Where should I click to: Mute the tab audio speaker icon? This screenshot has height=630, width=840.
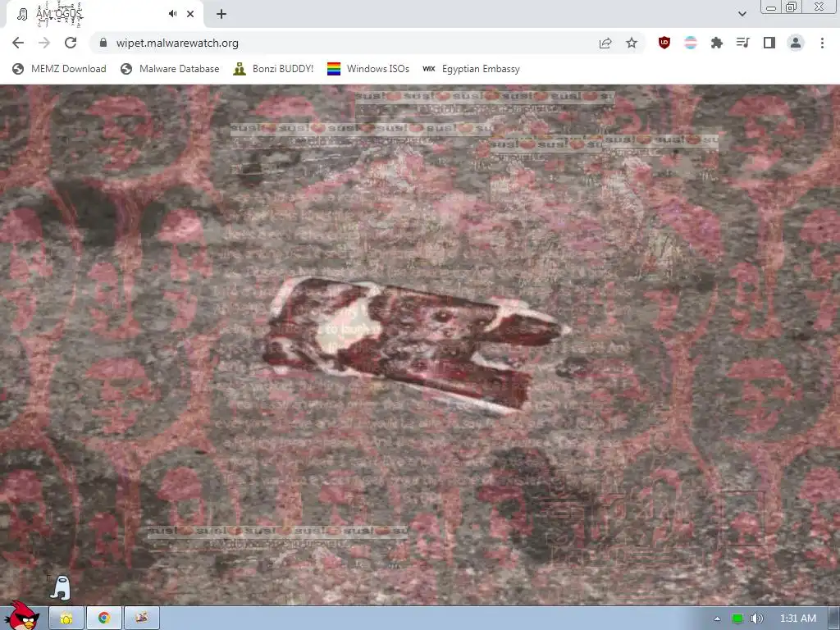(172, 14)
